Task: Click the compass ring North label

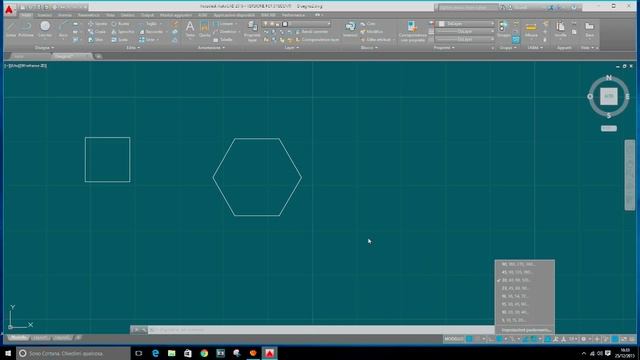Action: coord(609,78)
